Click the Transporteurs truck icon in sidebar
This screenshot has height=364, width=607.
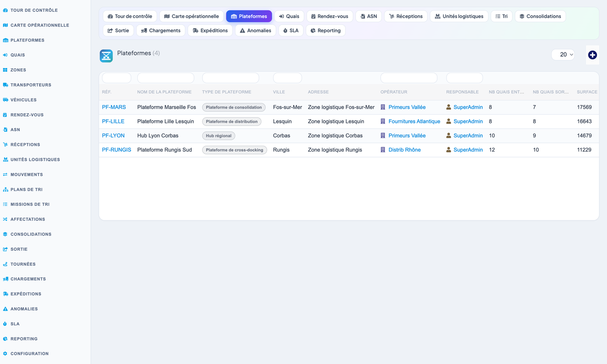[5, 85]
